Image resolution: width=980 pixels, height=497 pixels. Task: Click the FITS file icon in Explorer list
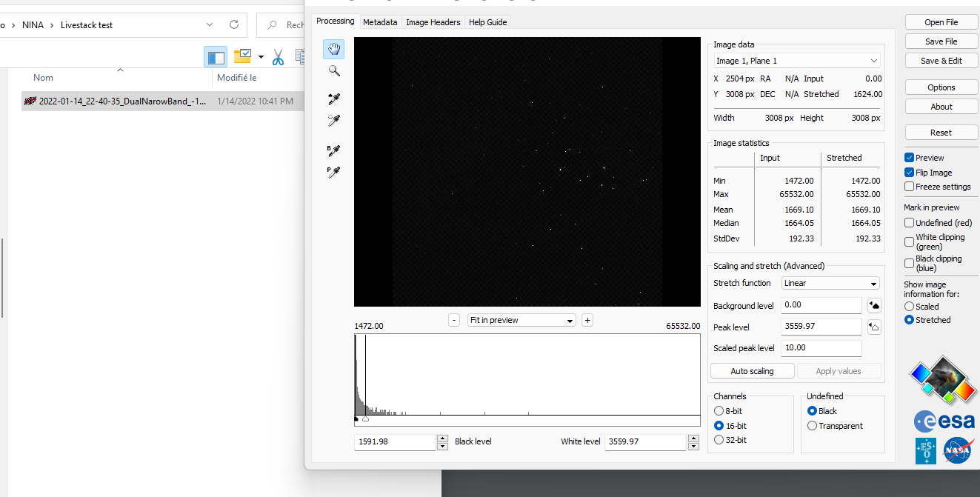pyautogui.click(x=30, y=101)
